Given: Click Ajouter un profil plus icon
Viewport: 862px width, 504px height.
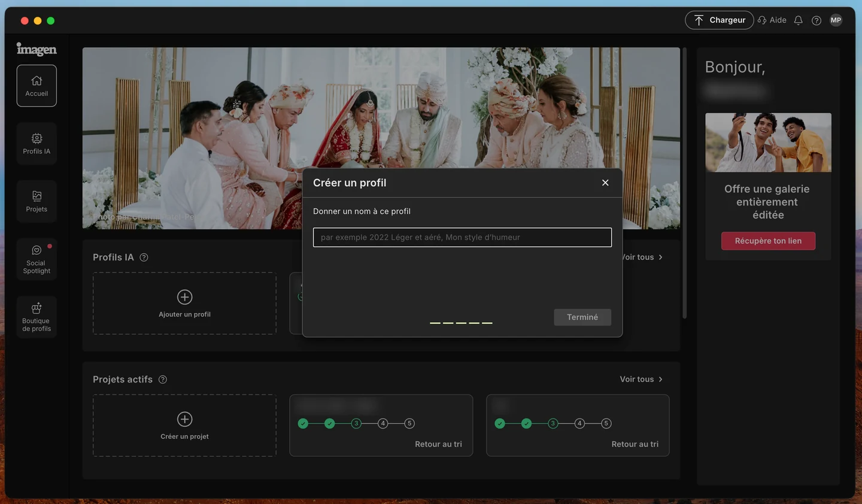Looking at the screenshot, I should [184, 297].
